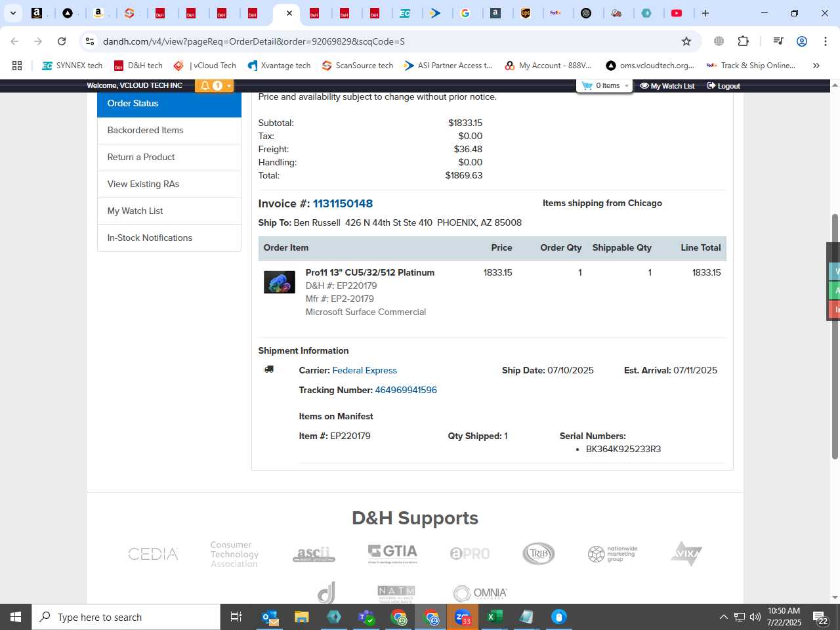Open the Chrome three-dot menu
The height and width of the screenshot is (630, 840).
tap(825, 41)
